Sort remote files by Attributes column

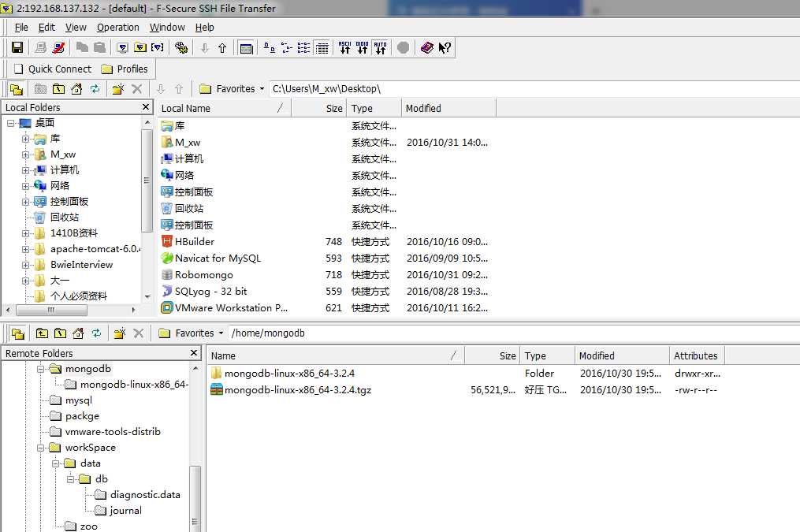point(697,355)
